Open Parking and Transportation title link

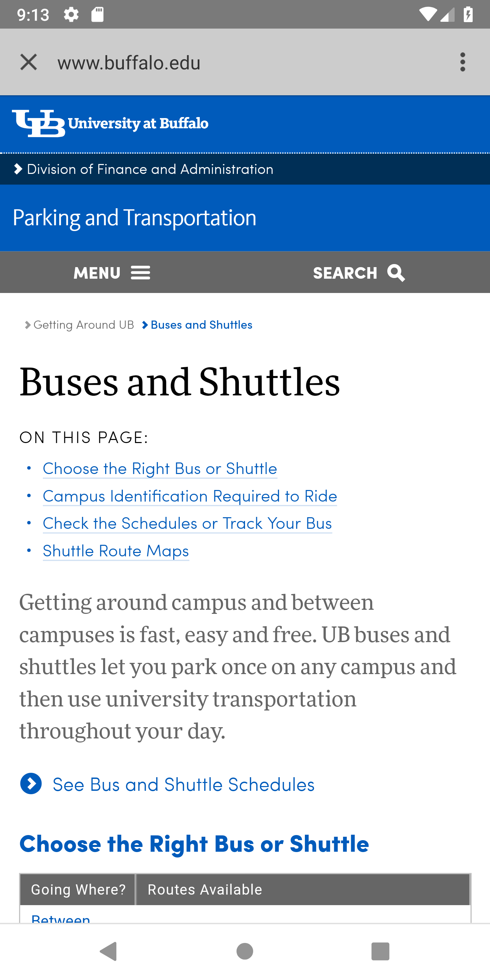point(135,217)
